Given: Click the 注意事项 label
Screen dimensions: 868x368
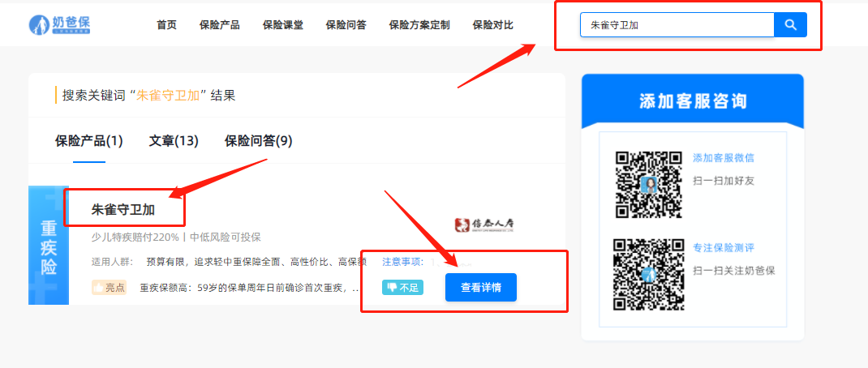Looking at the screenshot, I should [403, 261].
